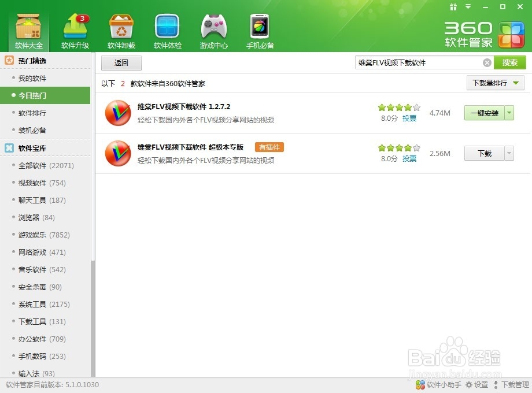Open the 游戏中心 game center

[213, 31]
